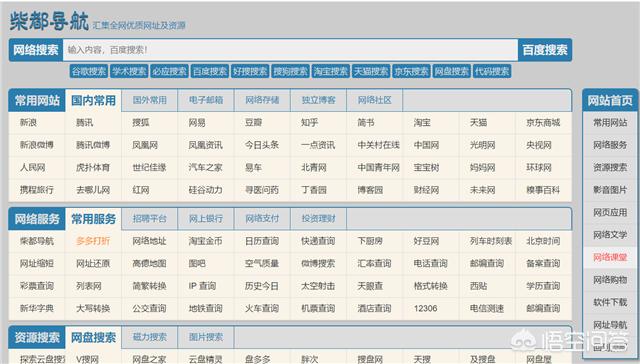Choose the 京东搜索 engine button

411,71
